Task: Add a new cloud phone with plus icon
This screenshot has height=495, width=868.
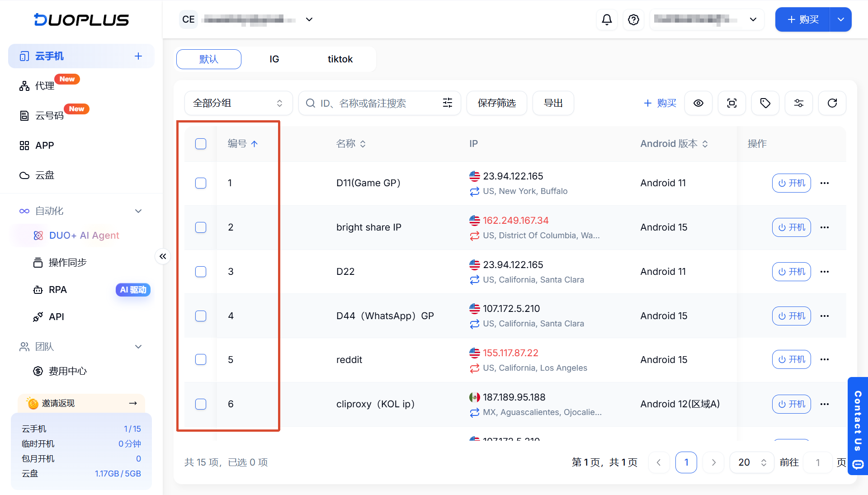Action: 138,56
